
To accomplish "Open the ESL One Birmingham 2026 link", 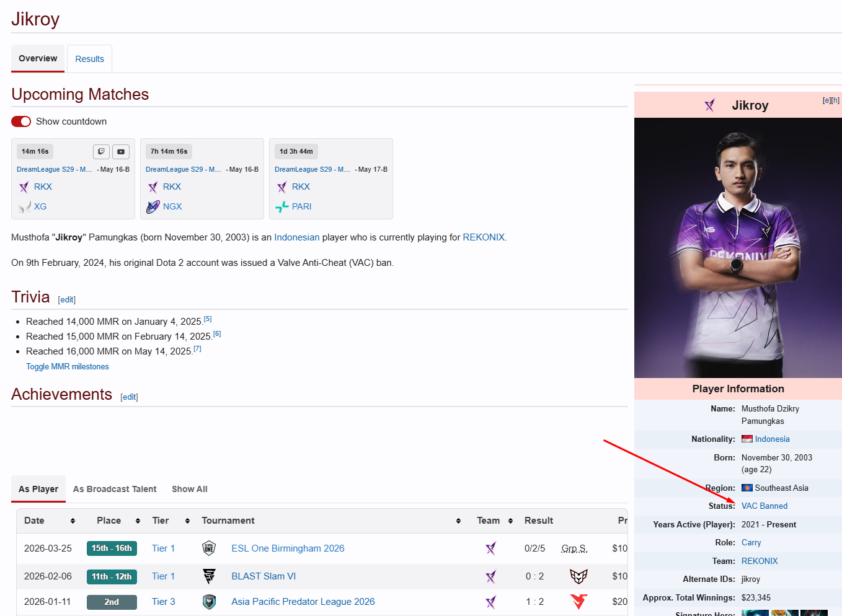I will 288,548.
